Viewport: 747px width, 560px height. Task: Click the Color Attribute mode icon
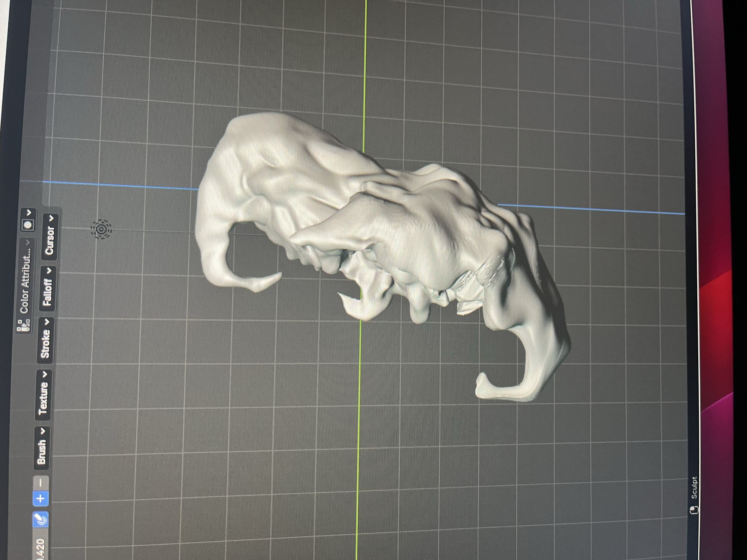tap(24, 325)
